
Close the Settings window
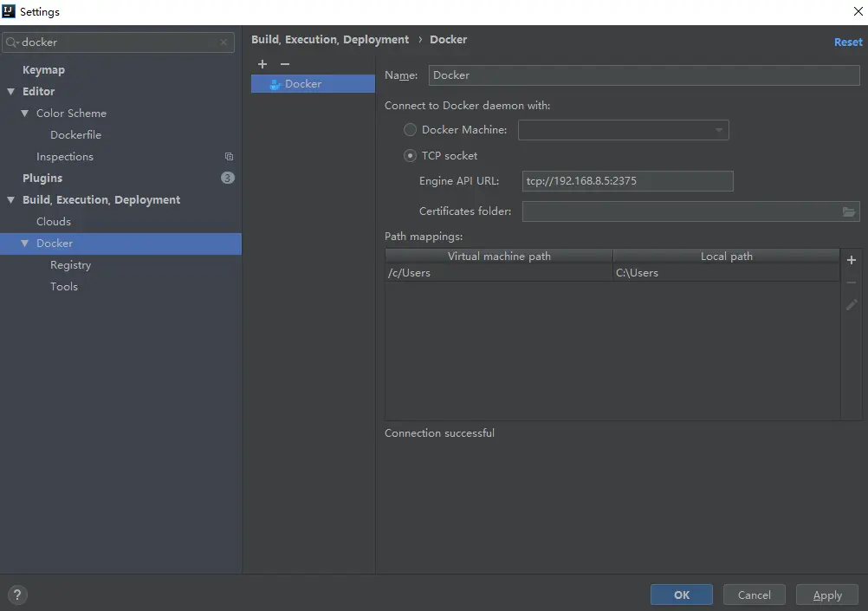(858, 11)
